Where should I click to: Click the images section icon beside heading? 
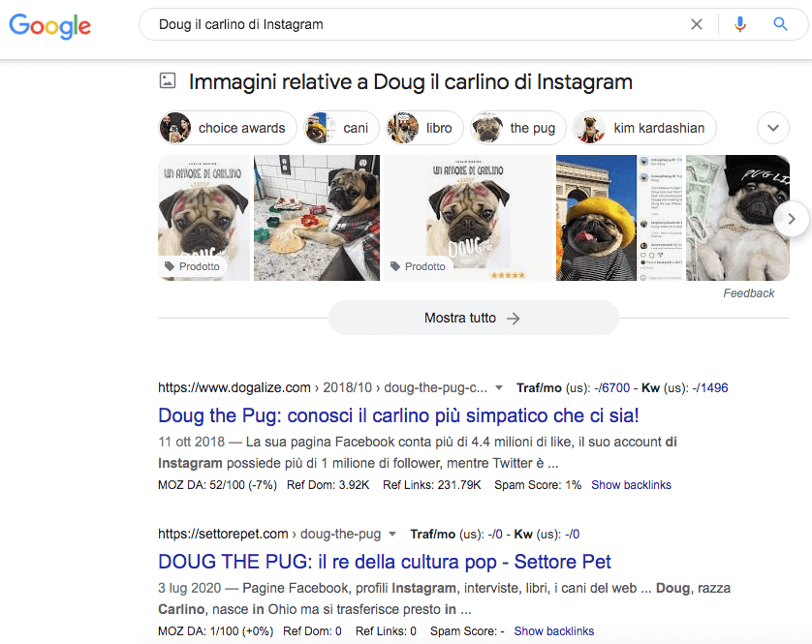coord(168,82)
